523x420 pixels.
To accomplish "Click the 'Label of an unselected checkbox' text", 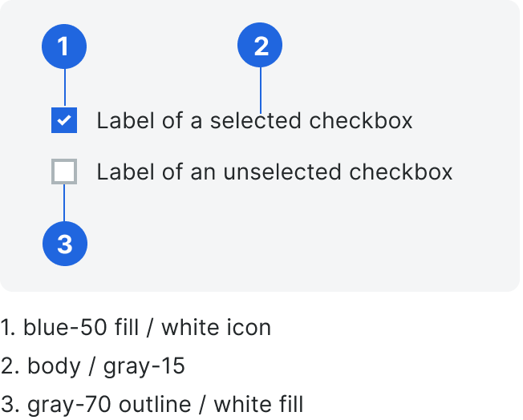I will pyautogui.click(x=274, y=172).
